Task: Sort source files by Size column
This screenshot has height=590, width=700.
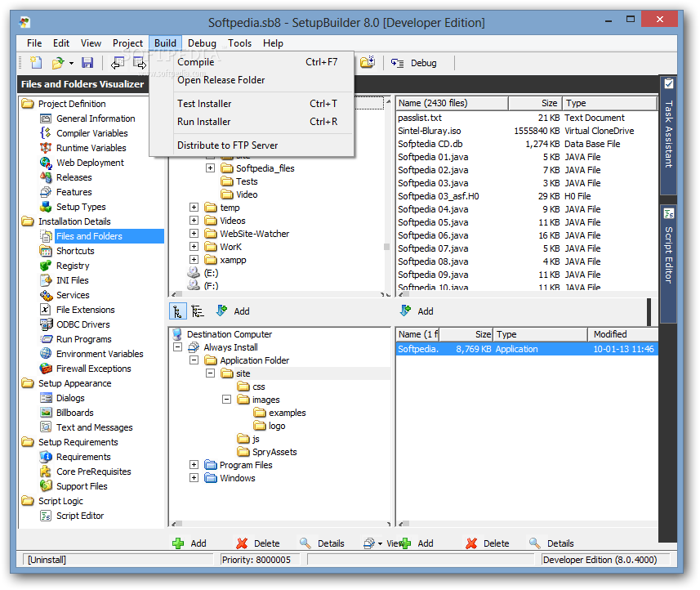Action: (535, 103)
